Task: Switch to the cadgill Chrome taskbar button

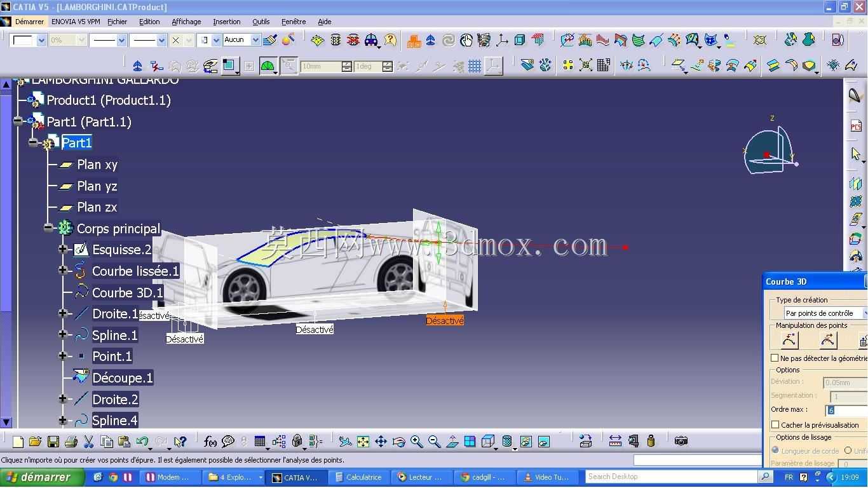Action: pos(485,477)
